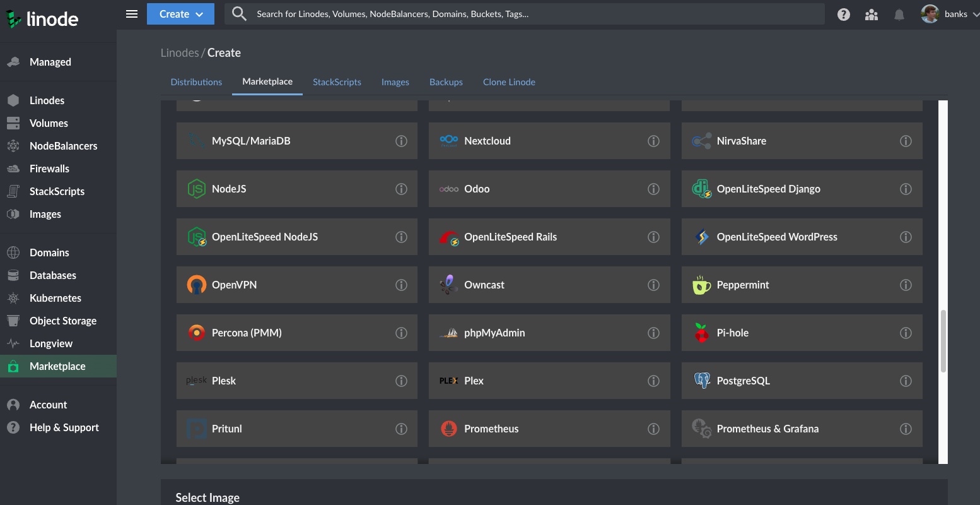Show info for OpenLiteSpeed Django app
This screenshot has width=980, height=505.
pos(906,189)
